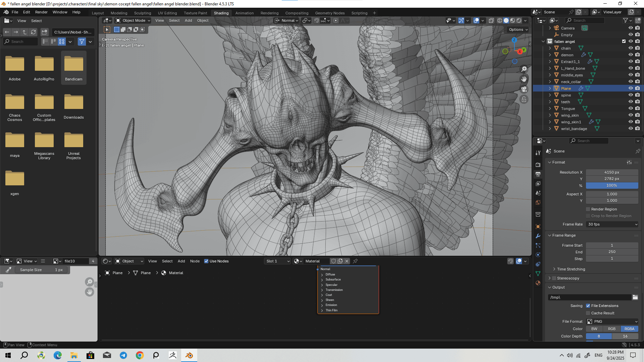Unlink the Material datablock
The image size is (644, 362).
[347, 261]
